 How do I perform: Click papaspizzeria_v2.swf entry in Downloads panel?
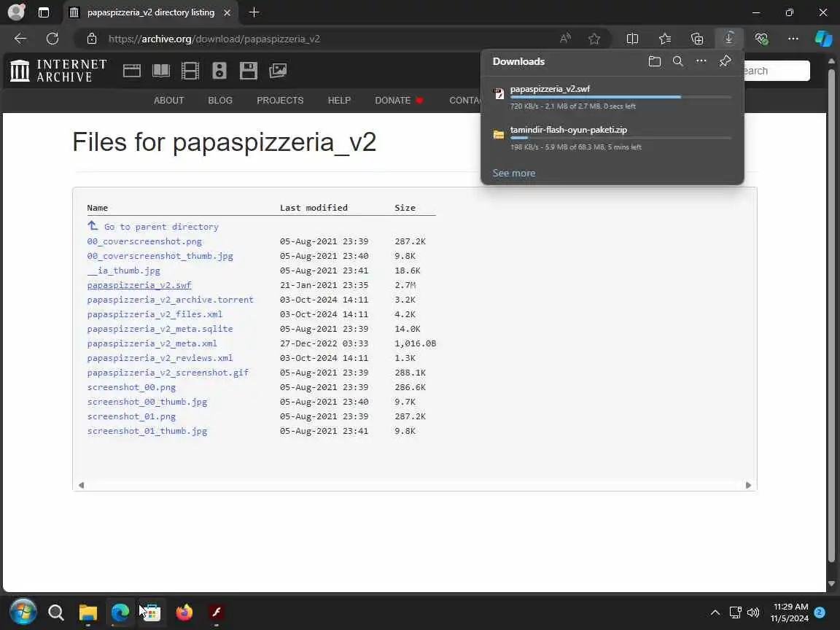click(x=551, y=89)
